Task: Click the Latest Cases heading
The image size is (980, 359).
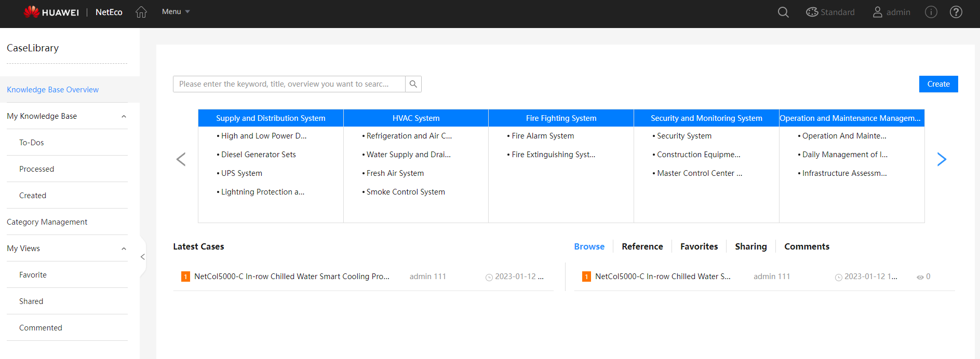Action: coord(198,246)
